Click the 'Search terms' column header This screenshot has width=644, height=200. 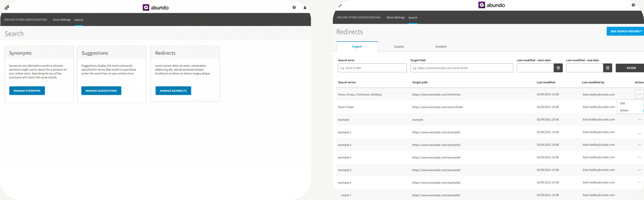[347, 82]
